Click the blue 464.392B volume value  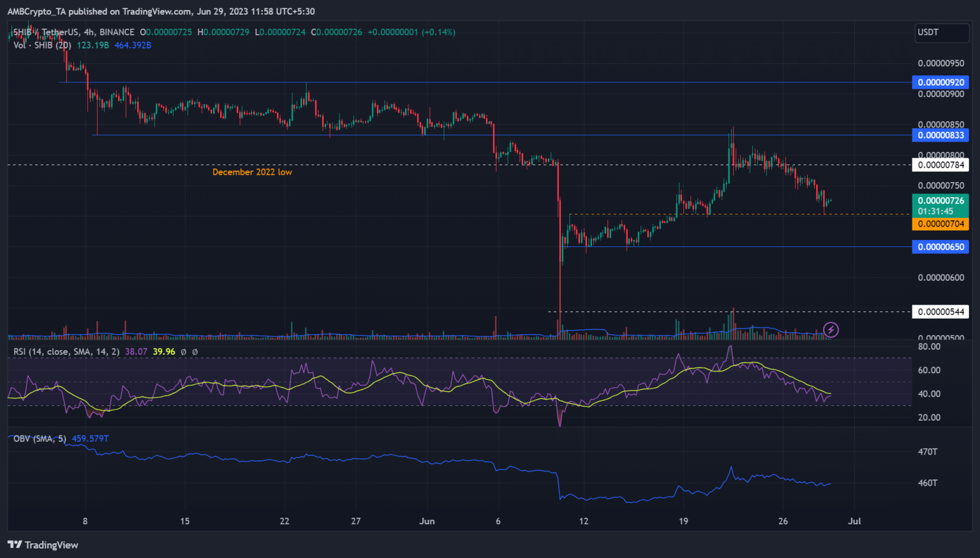click(133, 45)
